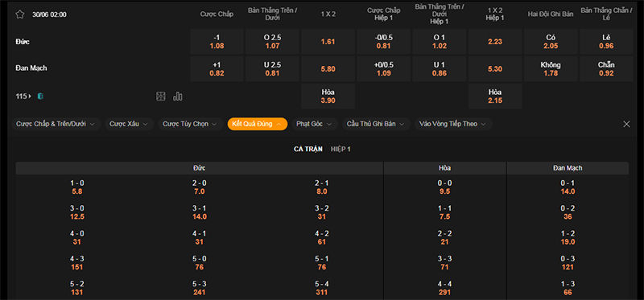Screen dimensions: 644x300
Task: Select correct score 4 - 2 at 61
Action: [321, 237]
